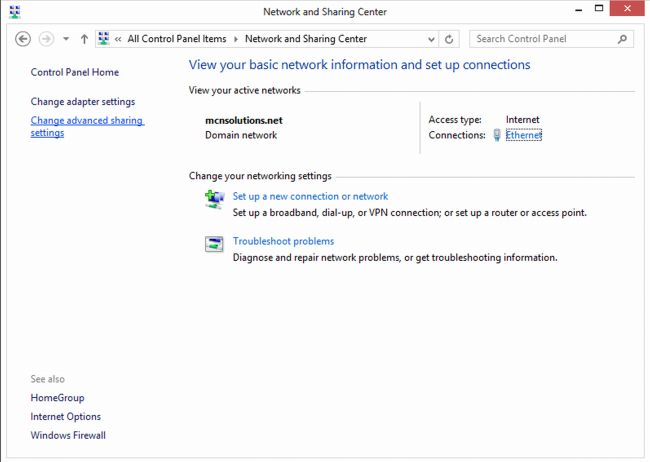The image size is (650, 462).
Task: Close the Network and Sharing Center window
Action: pyautogui.click(x=627, y=8)
